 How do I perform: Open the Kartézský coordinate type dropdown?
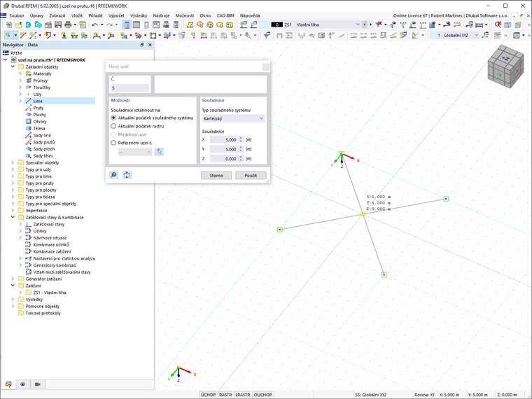click(233, 118)
